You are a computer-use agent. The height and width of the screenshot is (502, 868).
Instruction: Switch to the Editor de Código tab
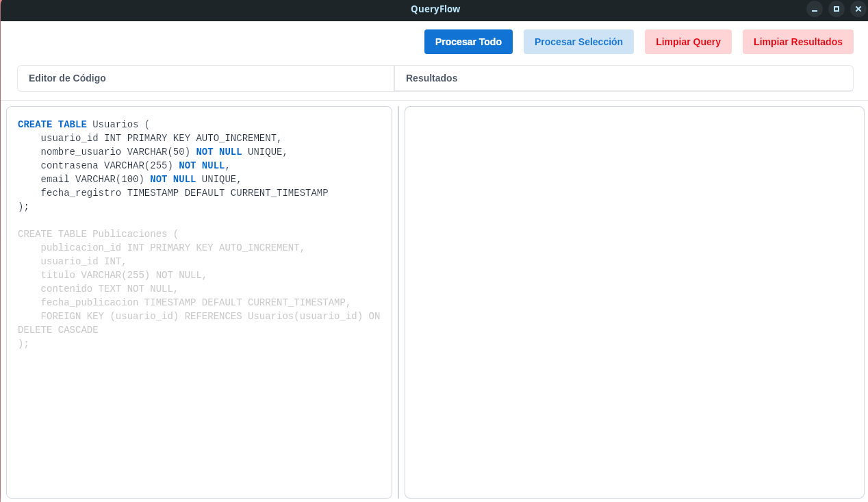(205, 78)
